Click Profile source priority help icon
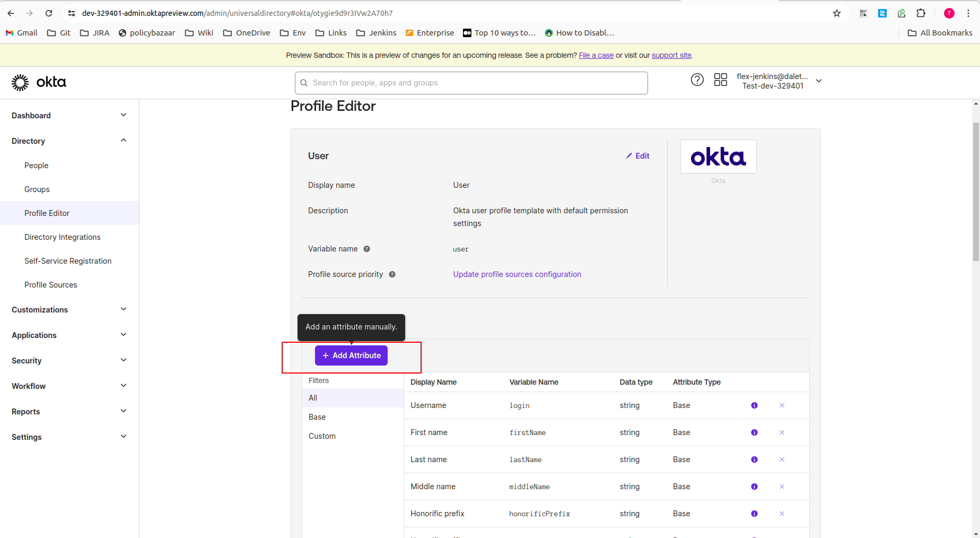This screenshot has width=980, height=538. click(x=392, y=274)
